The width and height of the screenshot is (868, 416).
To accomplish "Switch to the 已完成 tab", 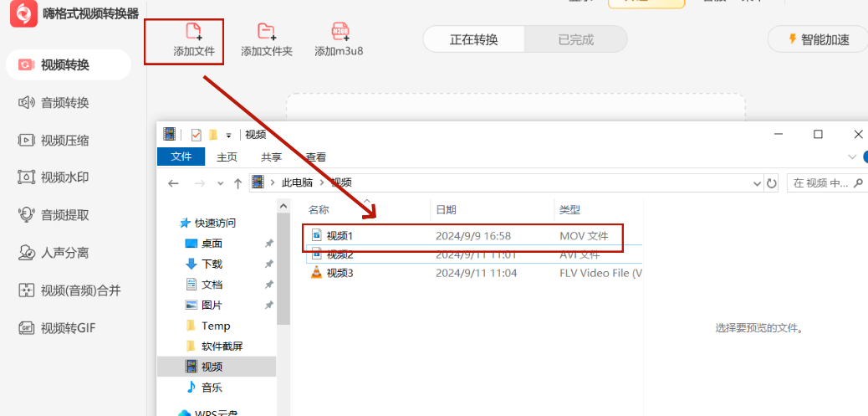I will coord(575,39).
